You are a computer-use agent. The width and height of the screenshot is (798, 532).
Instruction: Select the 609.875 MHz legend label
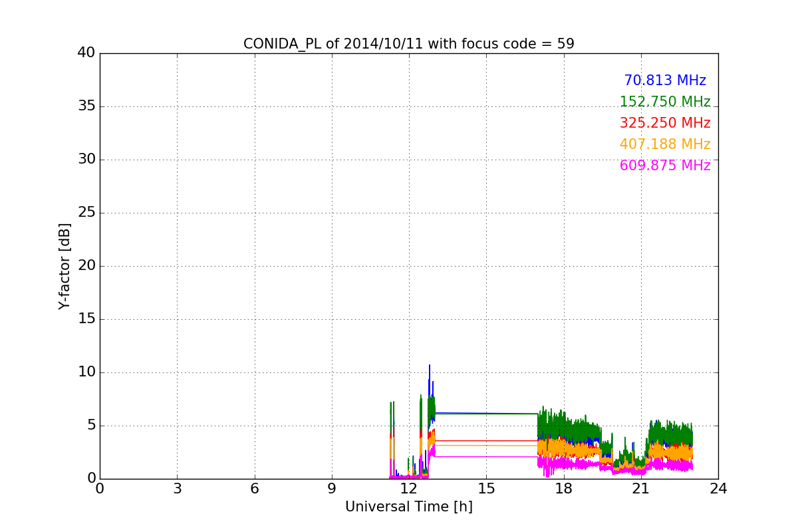point(665,166)
